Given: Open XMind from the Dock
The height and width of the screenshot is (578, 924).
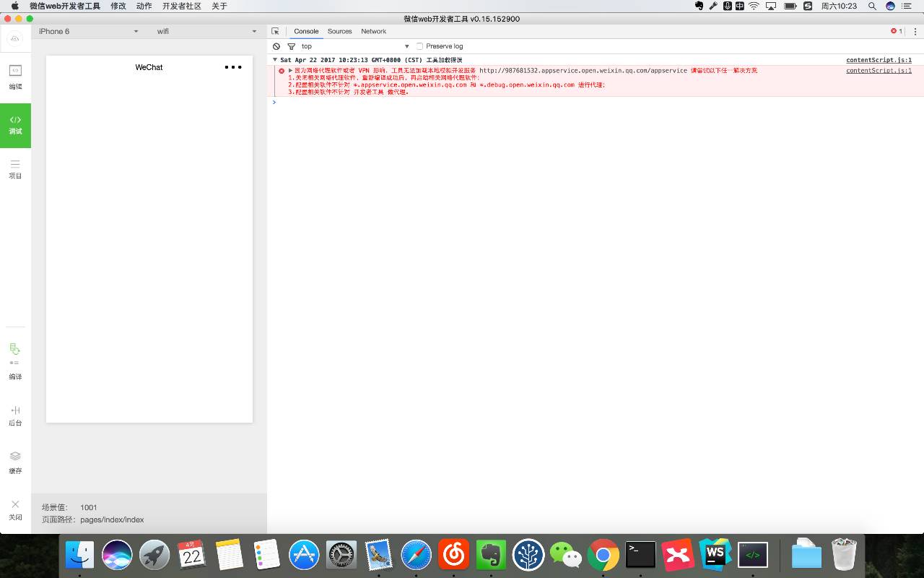Looking at the screenshot, I should [678, 555].
